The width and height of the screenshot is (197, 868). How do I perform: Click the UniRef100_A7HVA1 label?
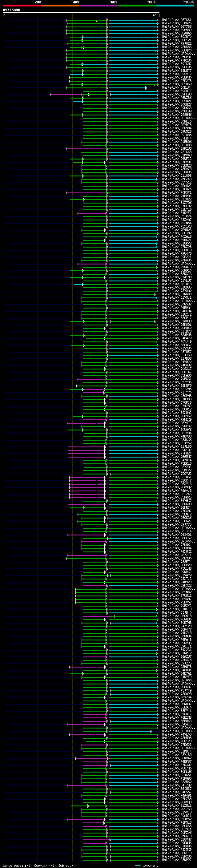click(x=176, y=162)
